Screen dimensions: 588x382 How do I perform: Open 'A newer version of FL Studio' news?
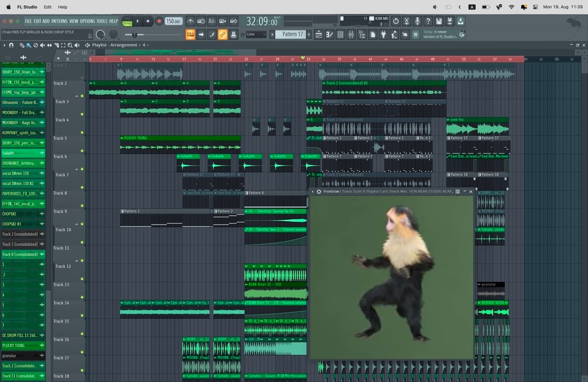(x=443, y=34)
